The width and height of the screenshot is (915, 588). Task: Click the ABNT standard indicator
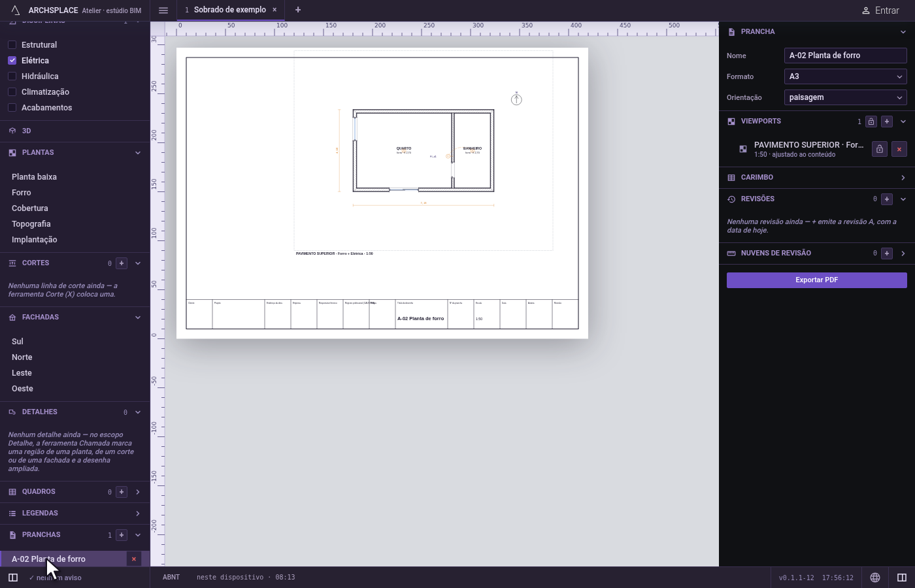[x=171, y=578]
